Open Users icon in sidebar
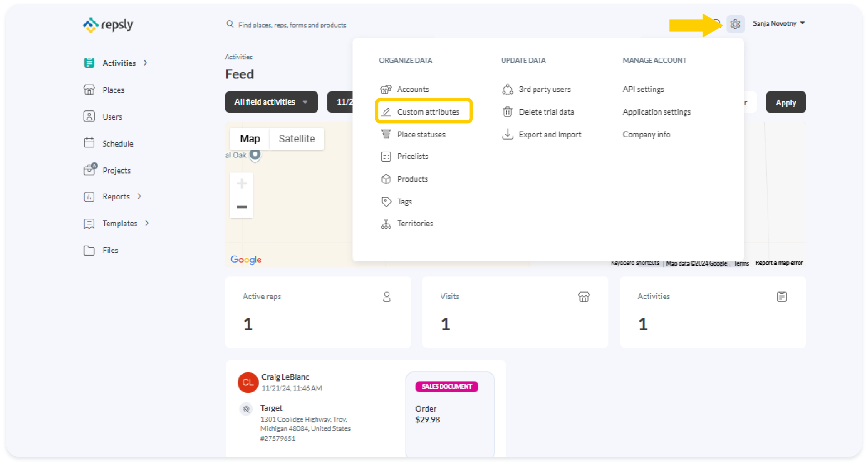Image resolution: width=868 pixels, height=465 pixels. (x=89, y=117)
